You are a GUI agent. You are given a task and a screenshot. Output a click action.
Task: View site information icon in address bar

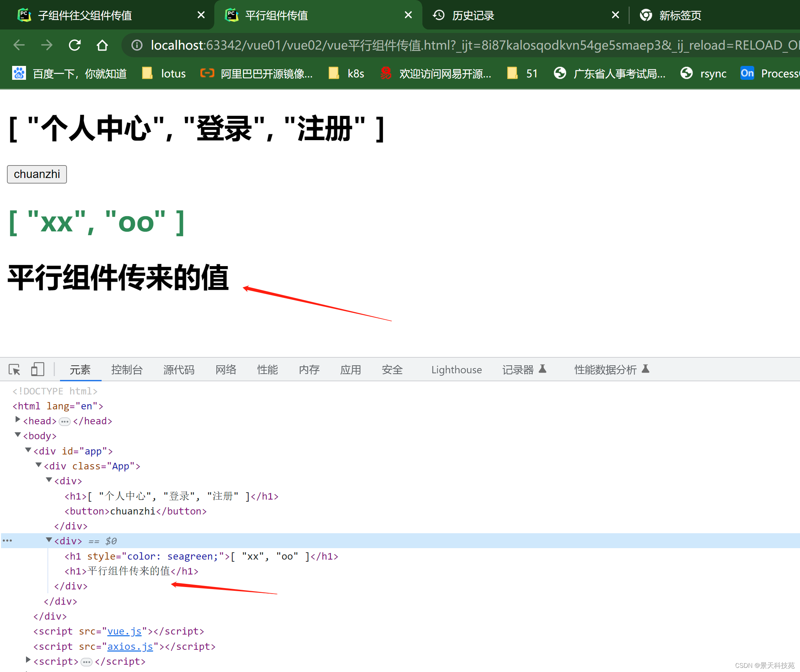point(137,45)
